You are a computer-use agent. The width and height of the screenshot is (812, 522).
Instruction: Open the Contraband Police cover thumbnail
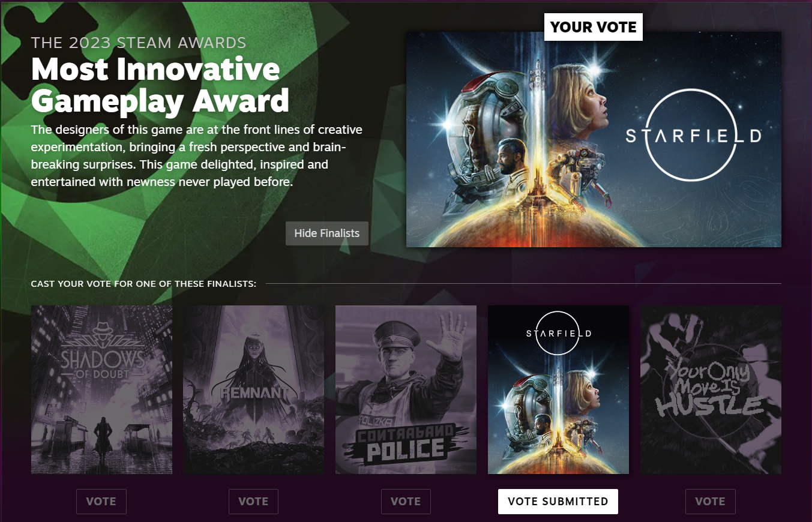click(x=406, y=389)
